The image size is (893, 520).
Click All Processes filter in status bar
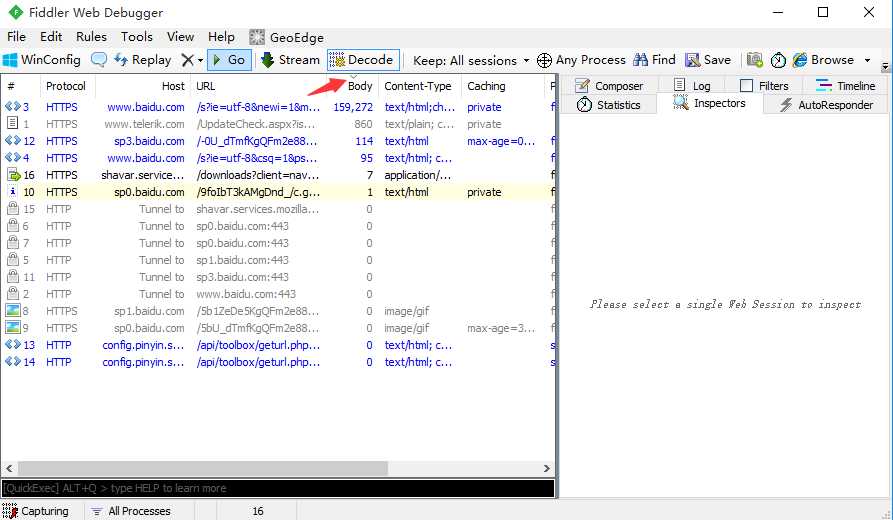point(131,511)
